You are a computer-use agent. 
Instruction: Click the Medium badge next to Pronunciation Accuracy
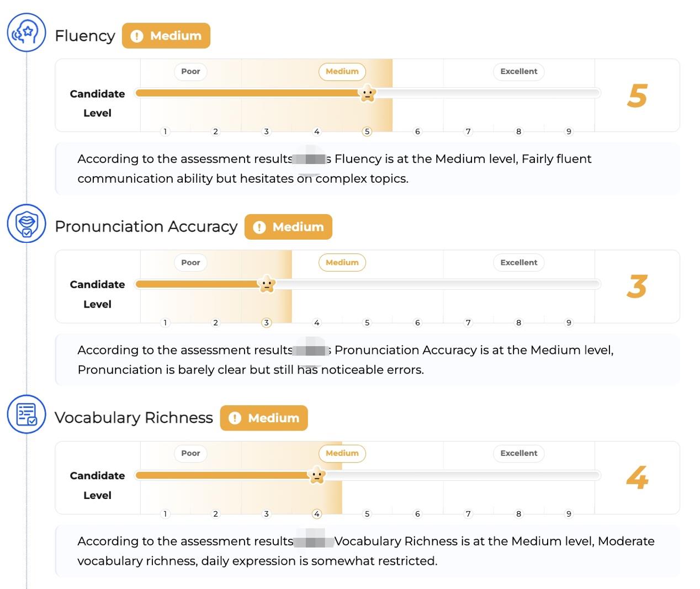(288, 227)
